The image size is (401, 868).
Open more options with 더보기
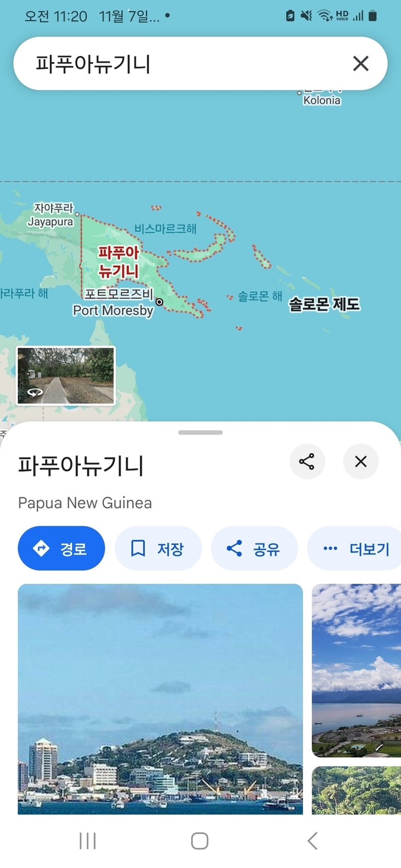tap(355, 548)
